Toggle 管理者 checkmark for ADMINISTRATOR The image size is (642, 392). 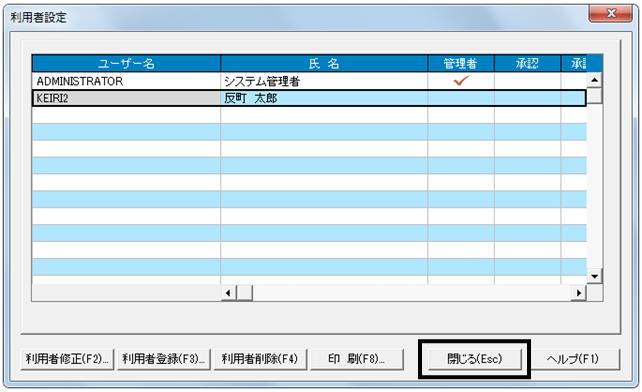click(461, 81)
